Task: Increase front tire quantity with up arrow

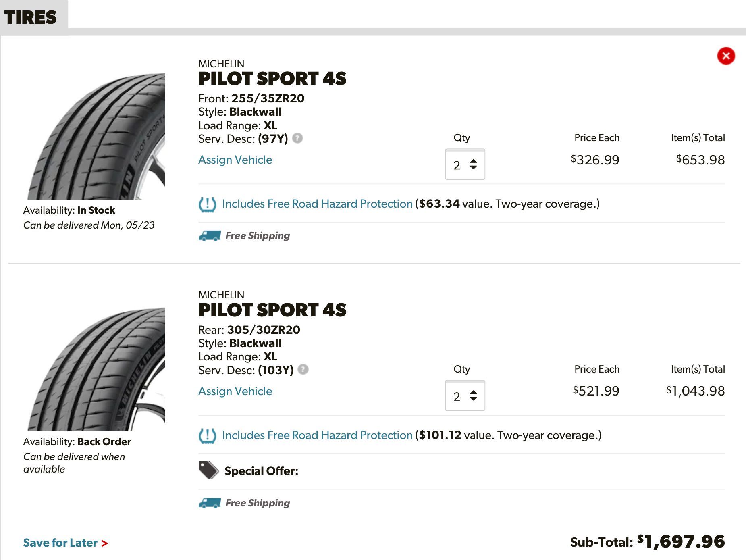Action: [x=473, y=161]
